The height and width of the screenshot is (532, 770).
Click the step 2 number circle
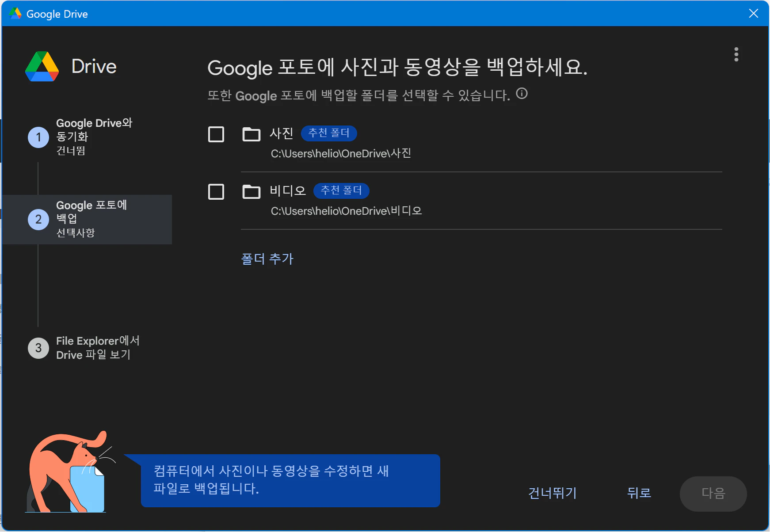pos(38,220)
